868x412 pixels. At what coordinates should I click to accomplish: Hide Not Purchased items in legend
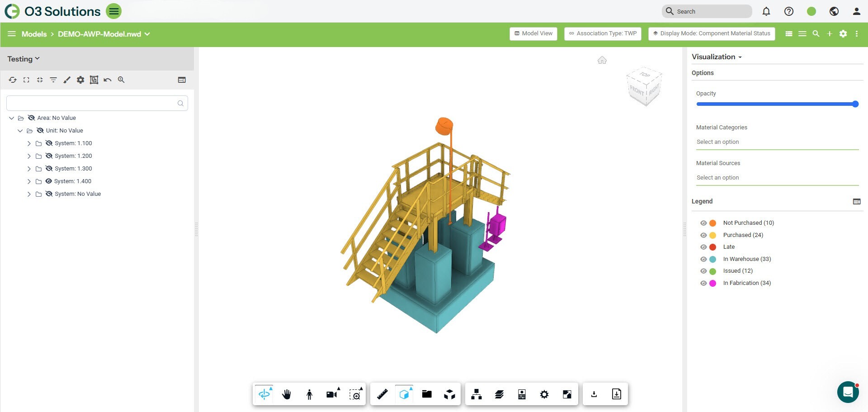(x=703, y=223)
